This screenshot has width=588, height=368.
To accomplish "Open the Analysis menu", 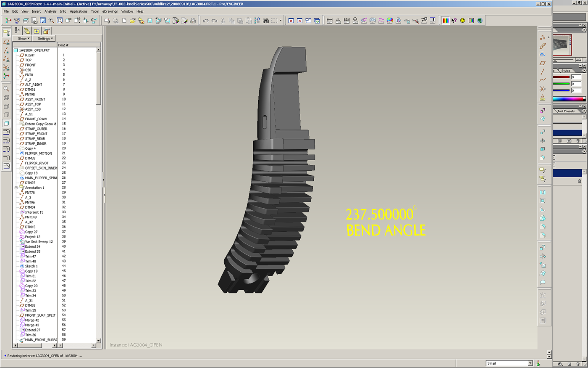I will pyautogui.click(x=50, y=11).
